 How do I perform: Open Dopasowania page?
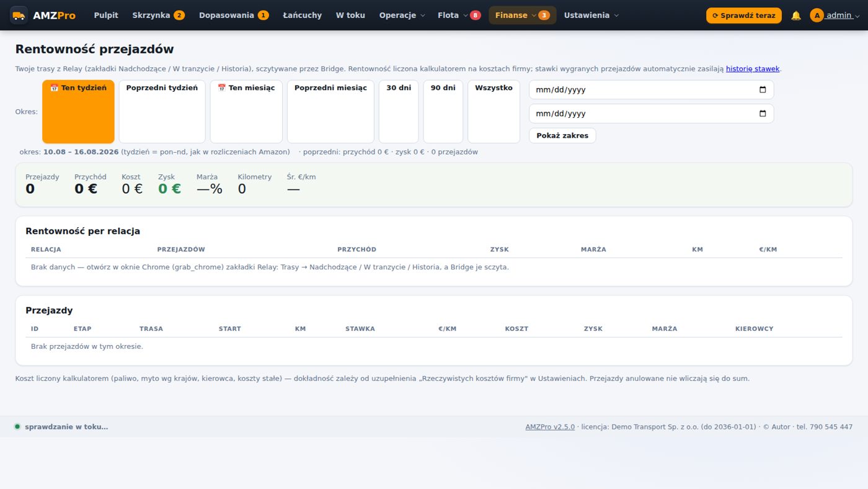pos(234,16)
